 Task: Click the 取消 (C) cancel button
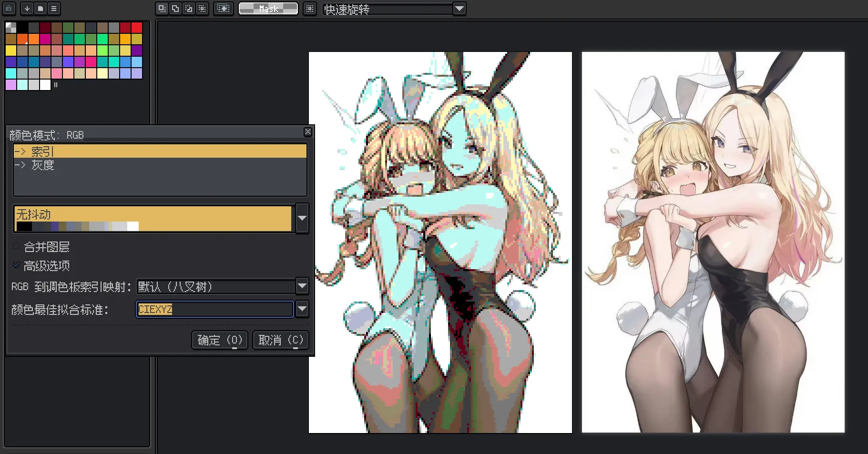[x=281, y=340]
